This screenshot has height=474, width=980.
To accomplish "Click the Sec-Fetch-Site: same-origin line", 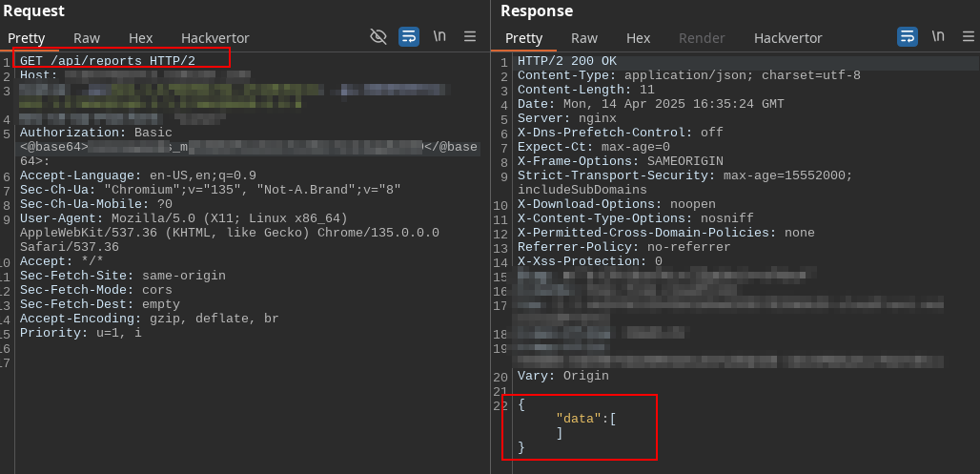I will click(x=122, y=276).
